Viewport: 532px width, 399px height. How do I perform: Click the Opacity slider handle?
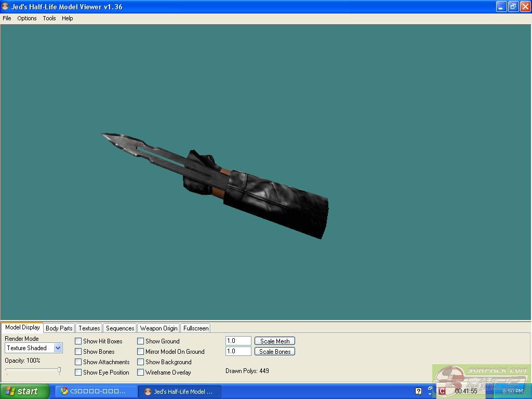[59, 370]
